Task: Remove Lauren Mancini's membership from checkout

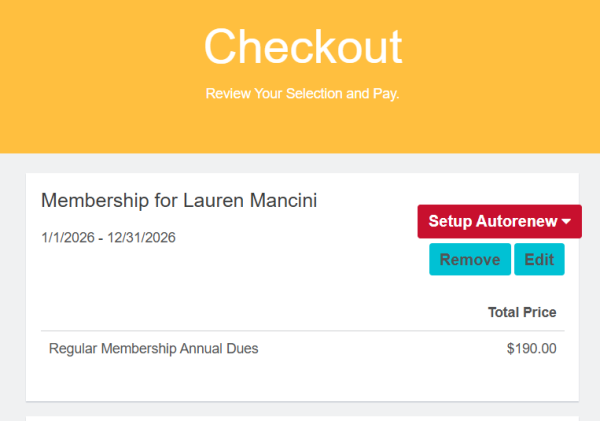Action: point(469,260)
